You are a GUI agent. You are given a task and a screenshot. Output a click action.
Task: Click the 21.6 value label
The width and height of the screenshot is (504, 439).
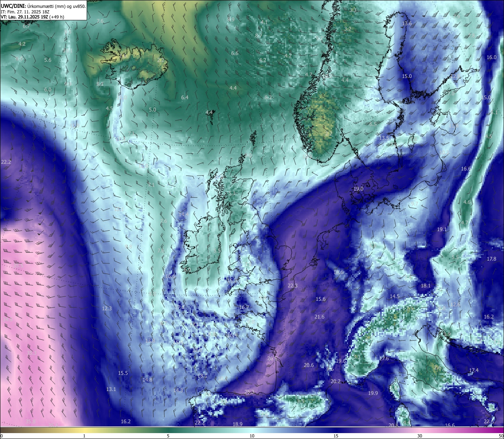[319, 317]
